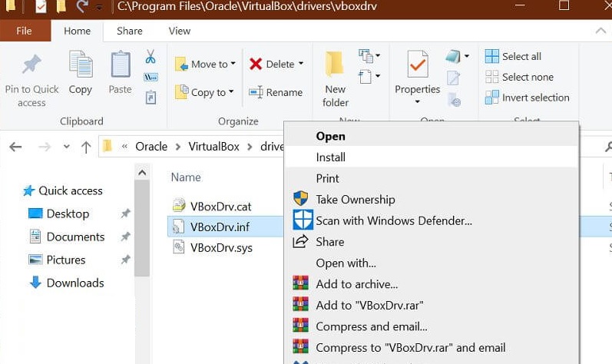Expand hidden breadcrumb folders chevron
Viewport: 612px width, 364px height.
[x=124, y=147]
